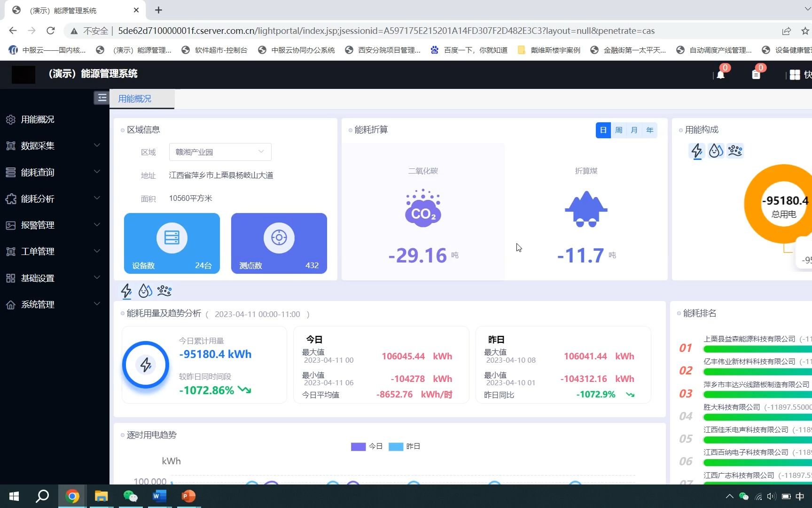812x508 pixels.
Task: Expand 工单管理 sidebar menu
Action: [x=55, y=251]
